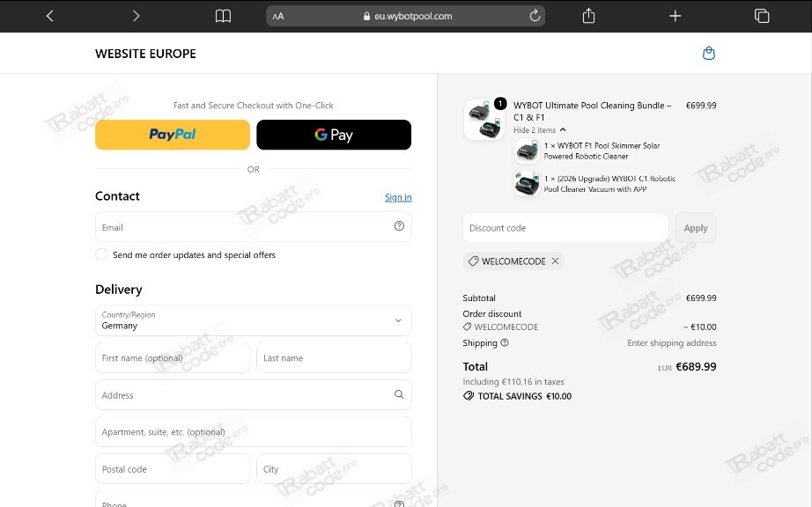Focus the City input field
This screenshot has height=507, width=812.
334,469
